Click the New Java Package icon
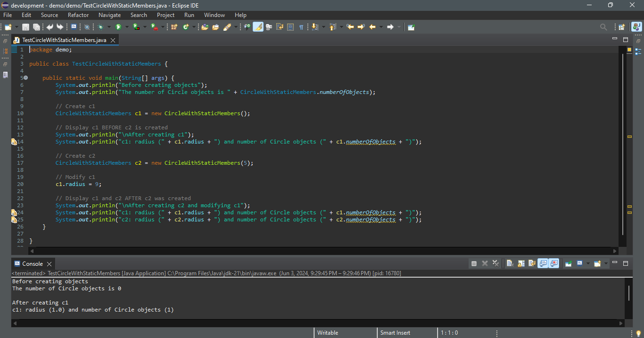This screenshot has height=338, width=644. [x=174, y=27]
